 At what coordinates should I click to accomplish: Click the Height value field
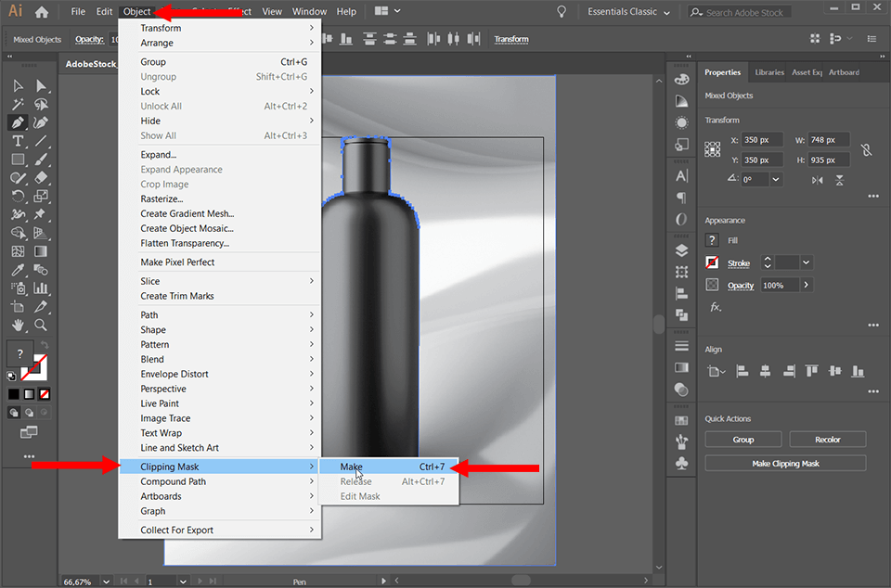(x=829, y=160)
